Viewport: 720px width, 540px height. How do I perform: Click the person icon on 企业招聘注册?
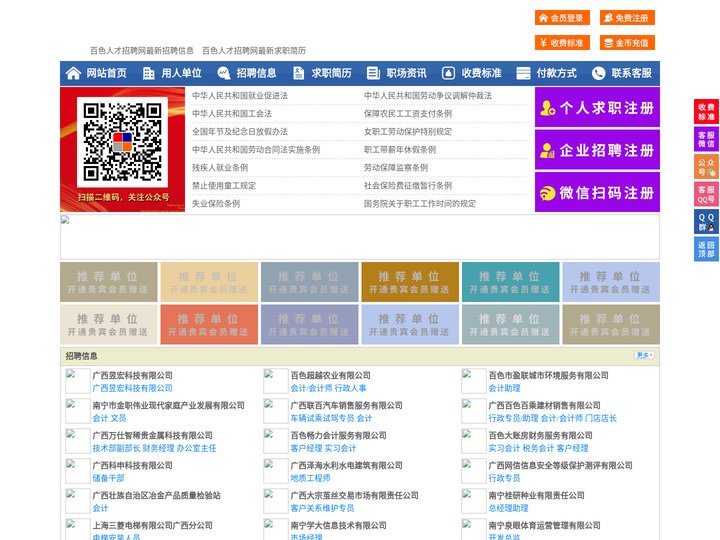coord(547,150)
